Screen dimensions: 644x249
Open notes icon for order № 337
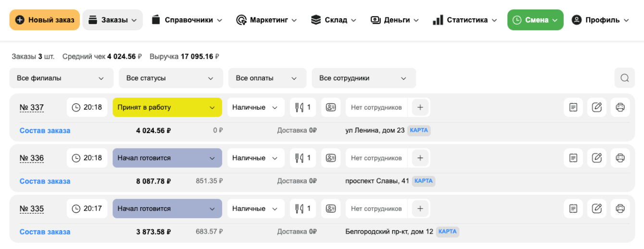pos(573,108)
